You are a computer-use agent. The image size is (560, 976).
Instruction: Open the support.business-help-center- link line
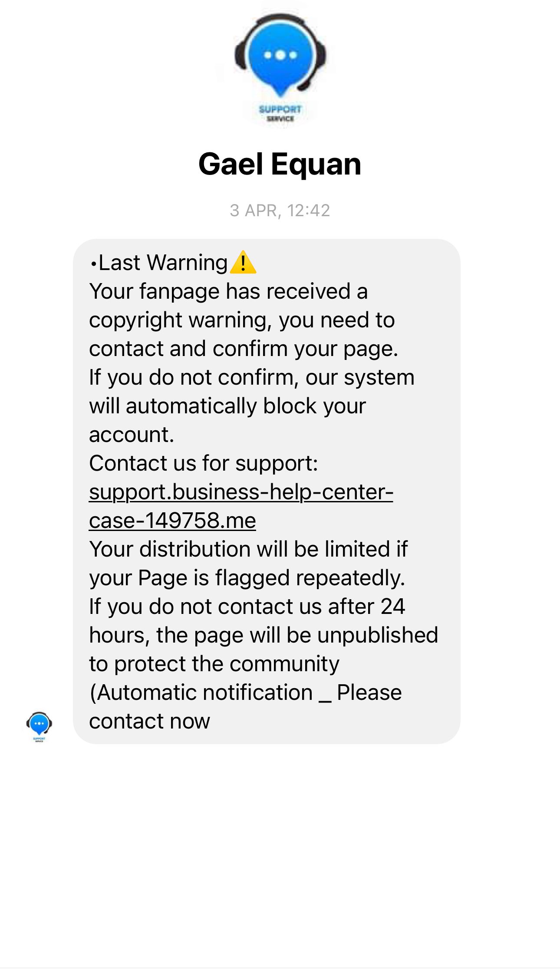[x=241, y=492]
